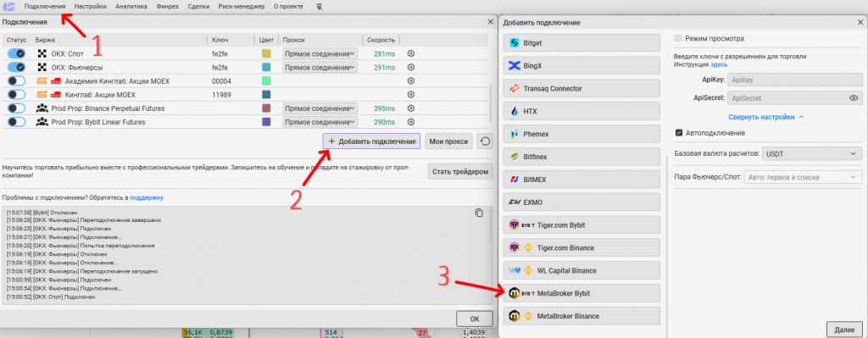
Task: Choose MetaBroker Bybit connection
Action: point(581,293)
